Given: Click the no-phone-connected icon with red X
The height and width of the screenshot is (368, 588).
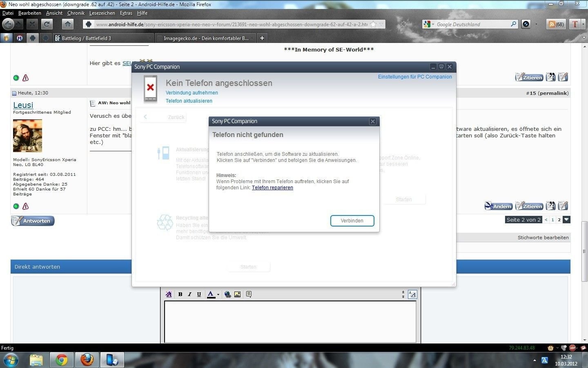Looking at the screenshot, I should click(150, 88).
